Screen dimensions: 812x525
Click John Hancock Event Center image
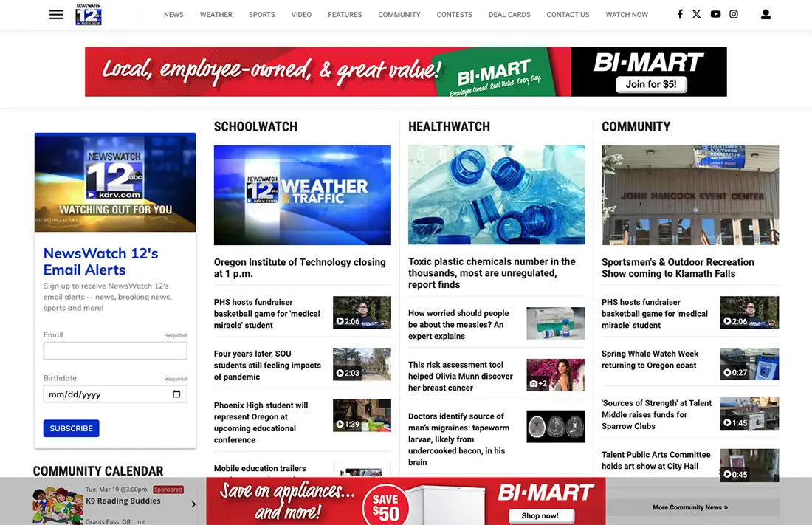690,195
